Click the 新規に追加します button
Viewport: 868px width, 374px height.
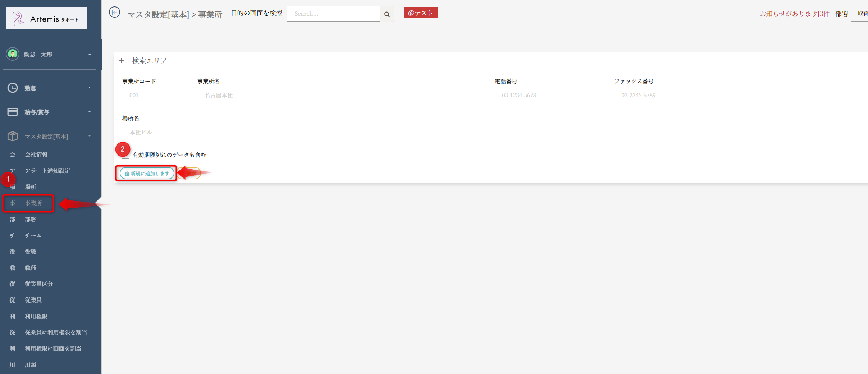(x=147, y=174)
